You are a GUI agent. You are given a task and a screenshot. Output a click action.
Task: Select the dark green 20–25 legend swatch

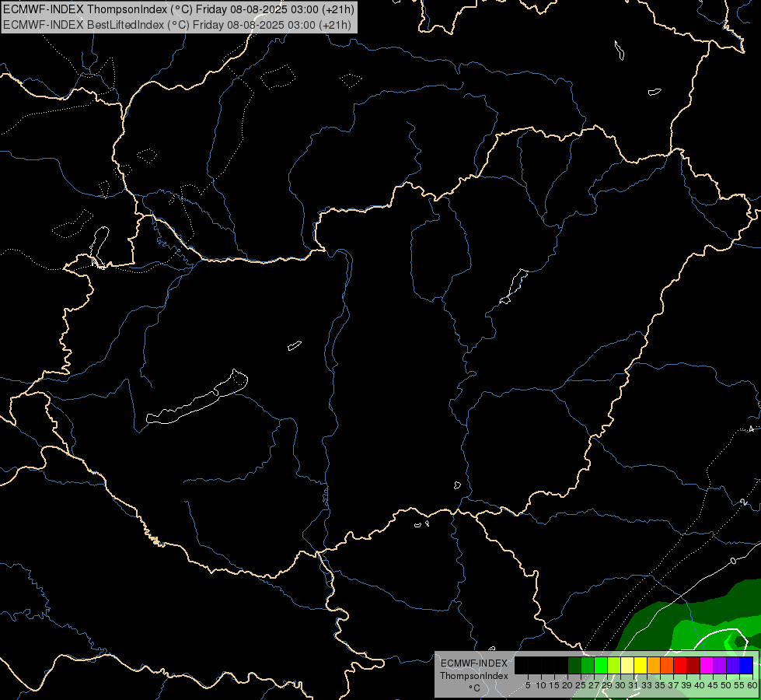(x=574, y=666)
